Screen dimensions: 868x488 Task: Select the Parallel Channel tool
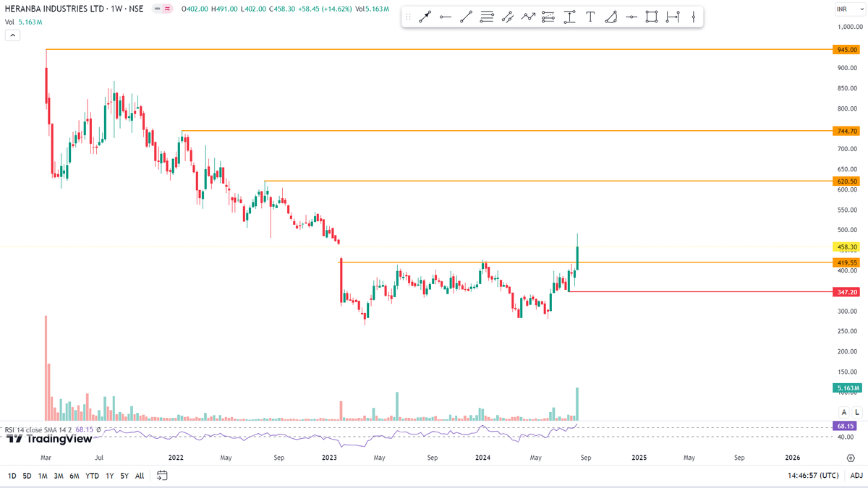507,17
